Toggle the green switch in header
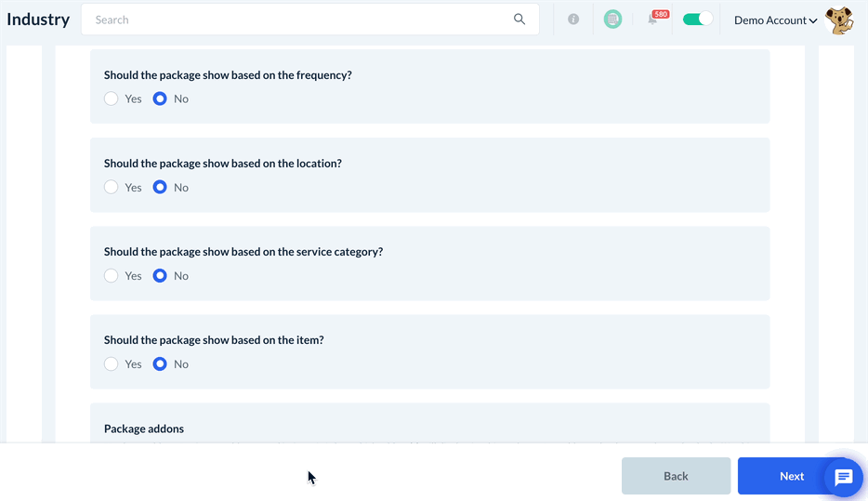Image resolution: width=868 pixels, height=501 pixels. (697, 20)
